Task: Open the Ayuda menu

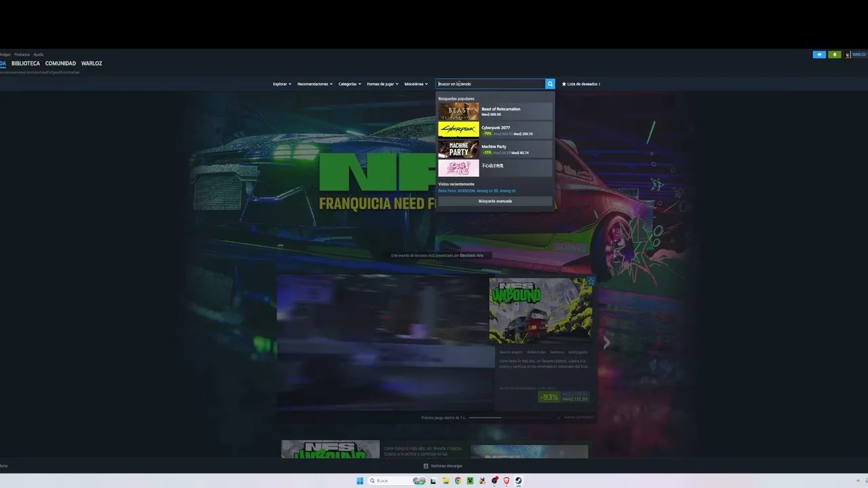Action: click(39, 54)
